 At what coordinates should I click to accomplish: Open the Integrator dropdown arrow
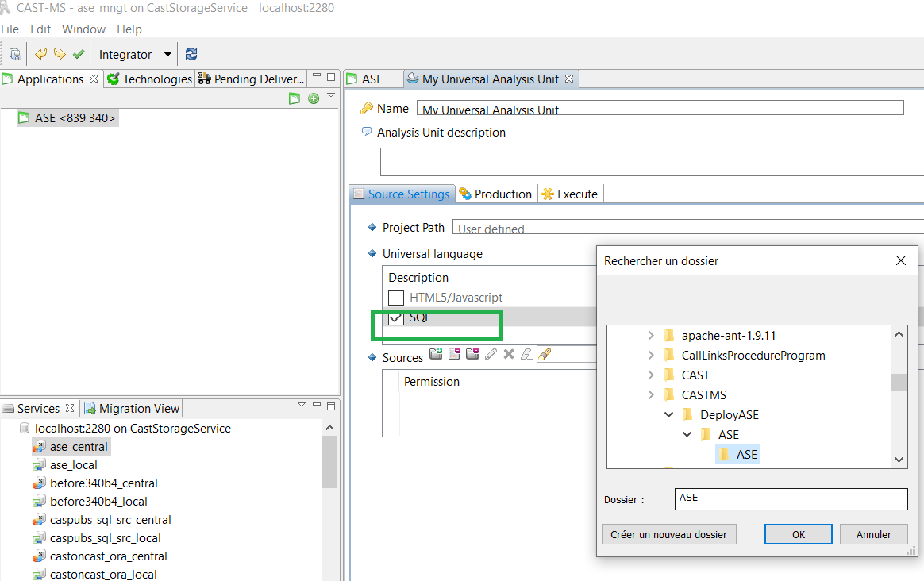167,55
